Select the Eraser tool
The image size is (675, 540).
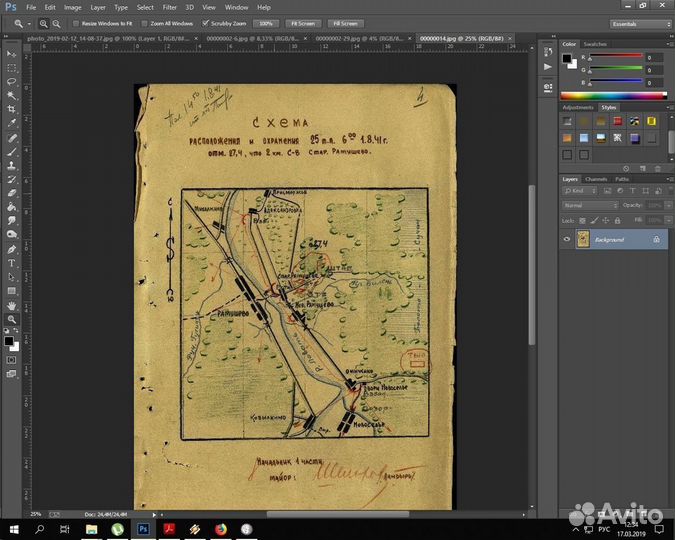[x=11, y=193]
